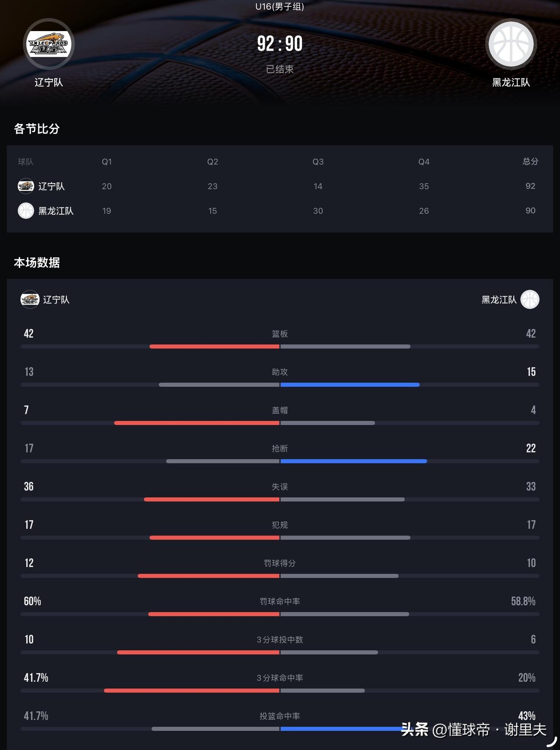This screenshot has height=750, width=560.
Task: Tap the large Liaoning Leopards team logo
Action: coord(49,44)
